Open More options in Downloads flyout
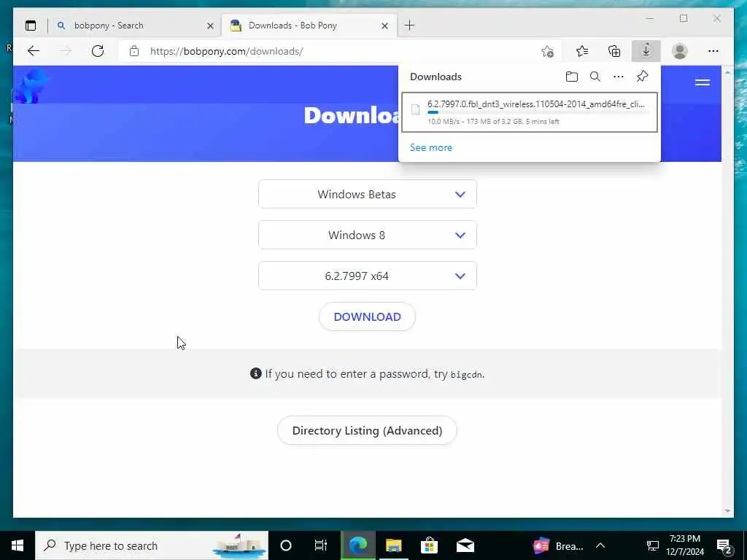The height and width of the screenshot is (560, 747). click(x=619, y=77)
